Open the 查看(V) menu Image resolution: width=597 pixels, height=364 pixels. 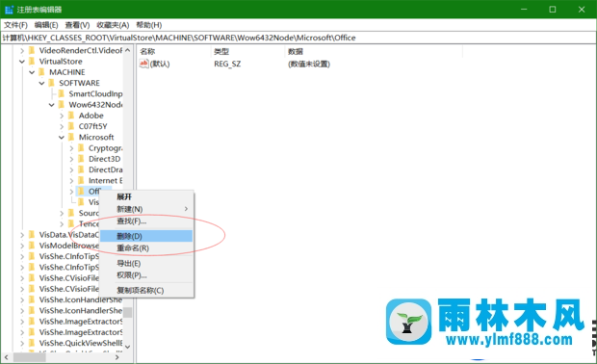(77, 25)
